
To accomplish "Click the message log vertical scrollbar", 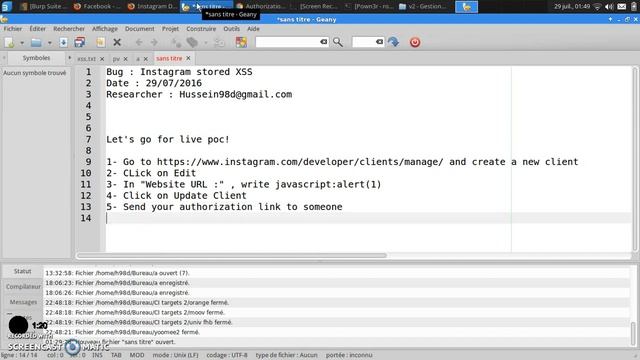I will pos(633,333).
